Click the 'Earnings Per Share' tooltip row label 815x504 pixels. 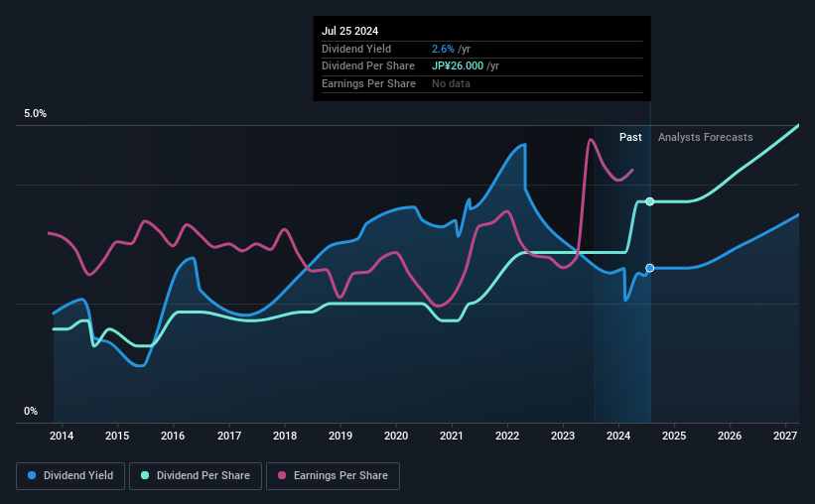coord(368,83)
